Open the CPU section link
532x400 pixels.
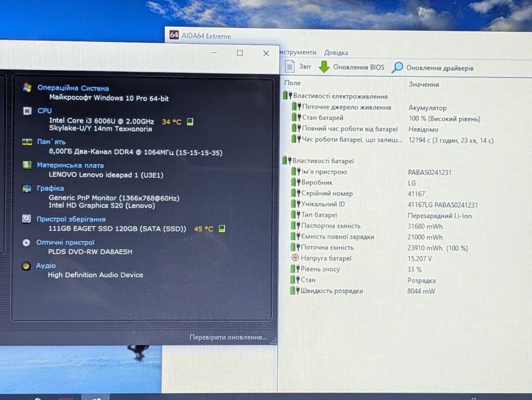coord(44,110)
